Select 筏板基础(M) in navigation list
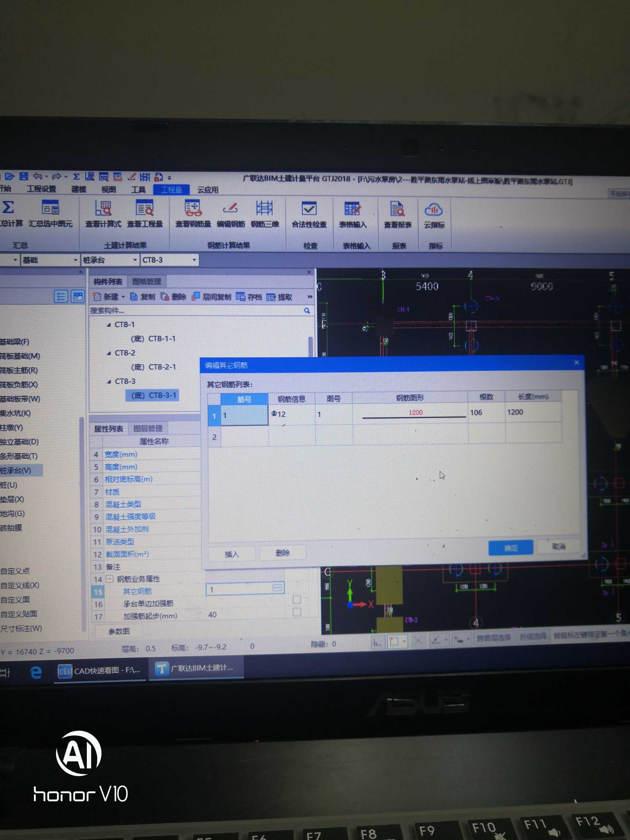The image size is (630, 840). [20, 356]
